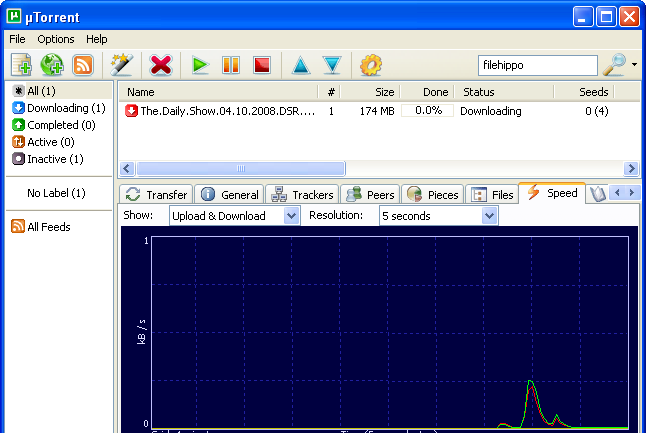Switch to the Trackers tab
Viewport: 646px width, 433px height.
[x=302, y=194]
